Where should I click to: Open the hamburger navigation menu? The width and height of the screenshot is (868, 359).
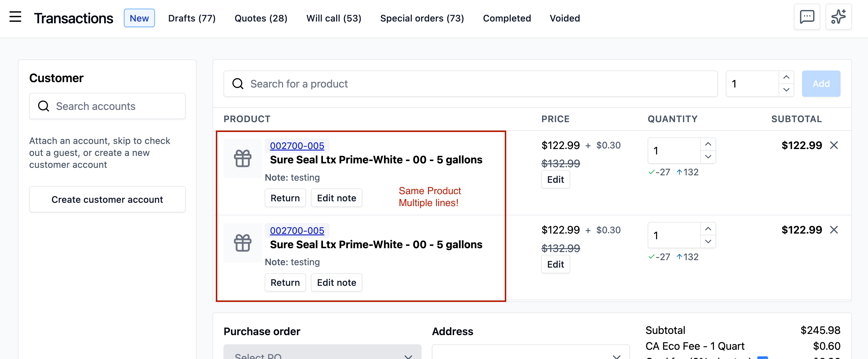[x=15, y=17]
